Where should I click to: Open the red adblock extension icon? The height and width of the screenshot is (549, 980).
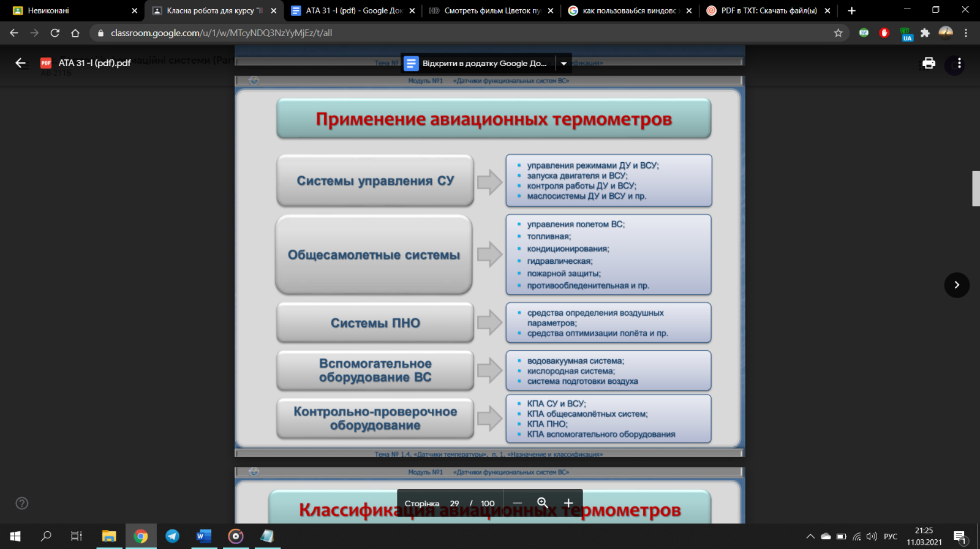[884, 33]
